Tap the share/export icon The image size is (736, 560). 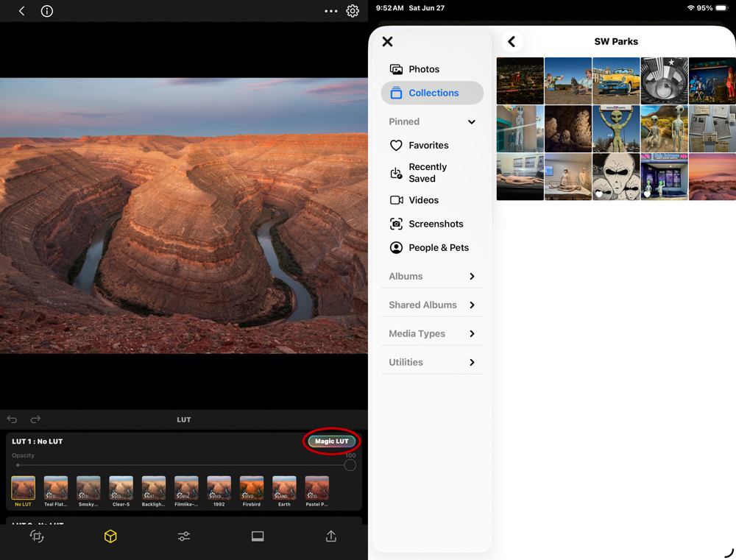point(331,536)
